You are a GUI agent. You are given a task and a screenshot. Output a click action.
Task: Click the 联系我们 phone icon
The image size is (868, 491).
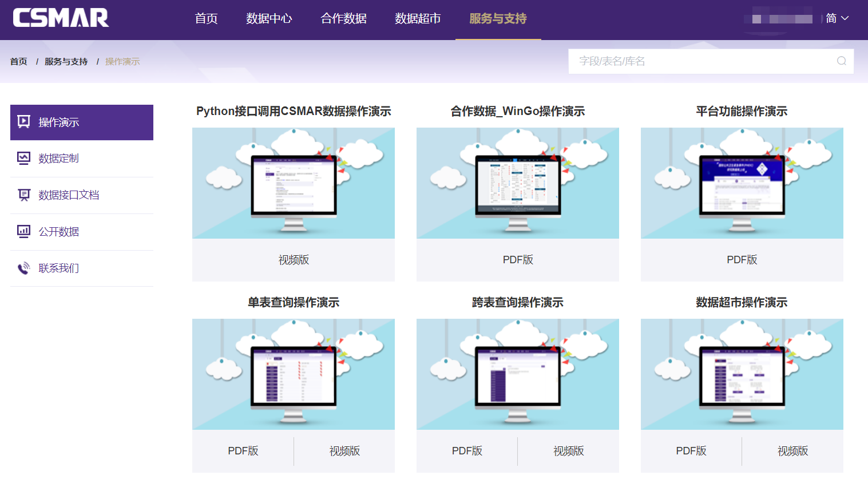[23, 268]
